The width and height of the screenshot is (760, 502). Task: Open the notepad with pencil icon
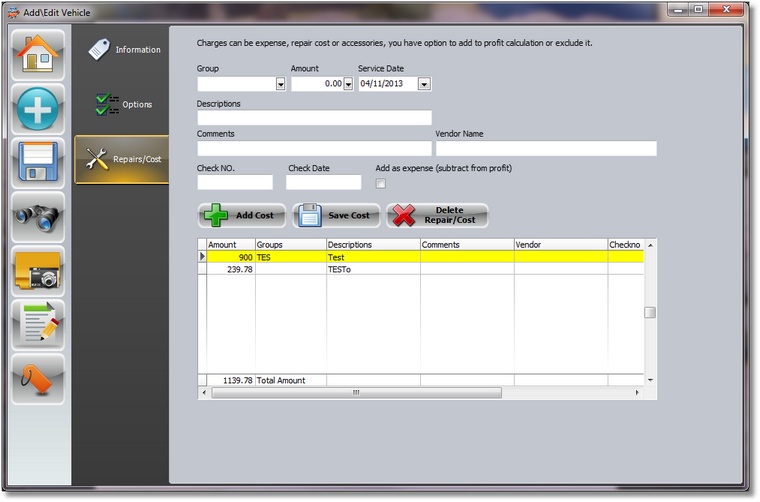point(38,325)
